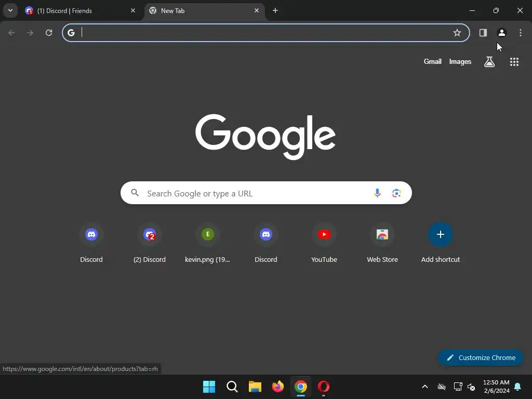Launch Firefox from the taskbar
This screenshot has height=399, width=532.
click(x=278, y=387)
